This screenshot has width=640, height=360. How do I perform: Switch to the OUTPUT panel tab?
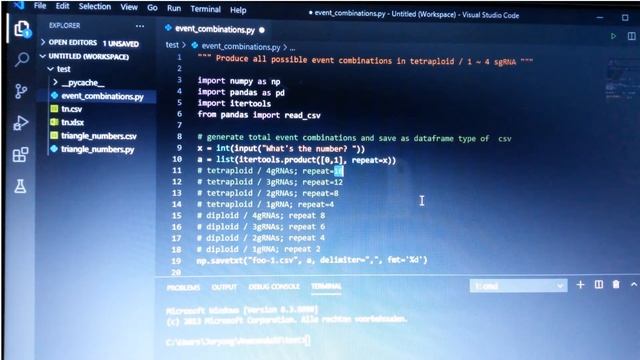[224, 287]
